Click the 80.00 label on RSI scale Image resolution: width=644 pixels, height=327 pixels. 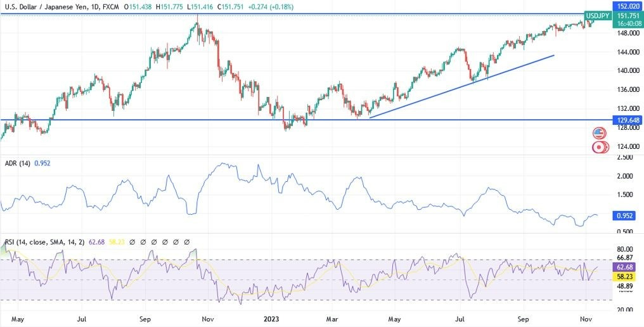click(624, 249)
